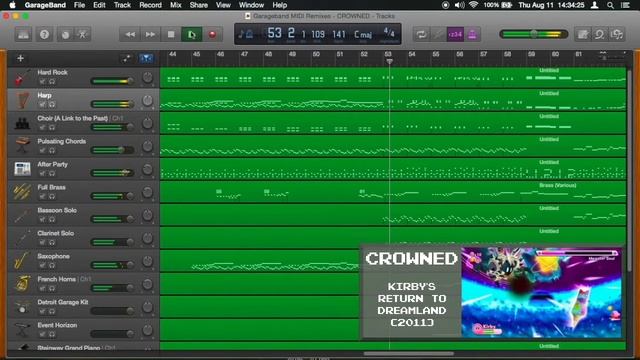The image size is (640, 360).
Task: Mute the Hard Rock track
Action: [x=42, y=82]
